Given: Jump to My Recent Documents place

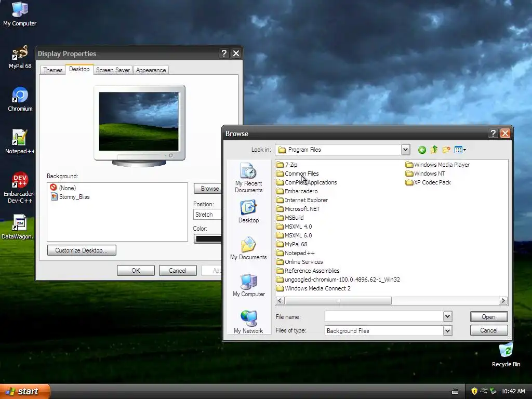Looking at the screenshot, I should point(248,178).
